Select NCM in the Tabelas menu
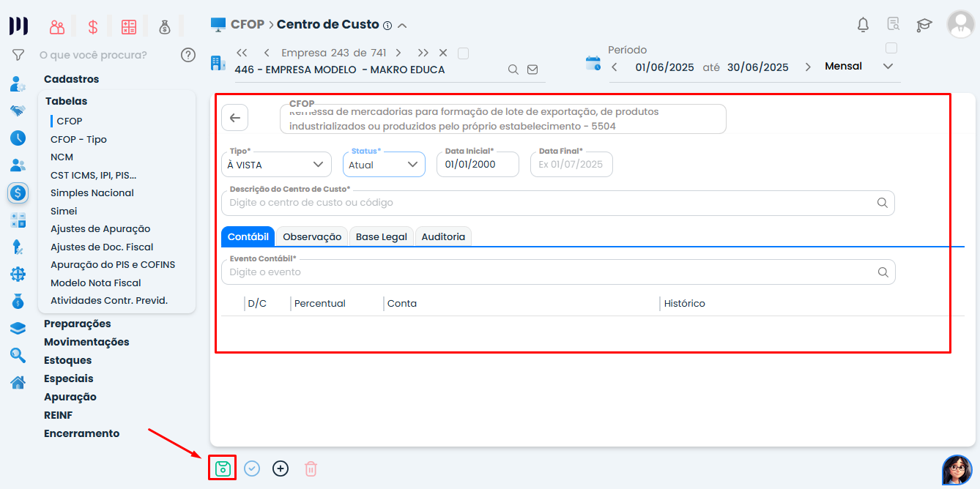 [62, 157]
